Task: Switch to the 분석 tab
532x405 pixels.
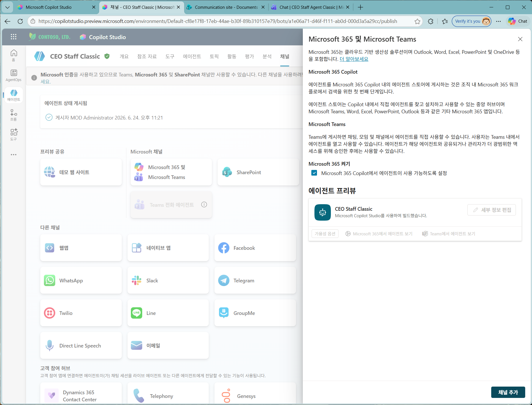Action: point(267,56)
